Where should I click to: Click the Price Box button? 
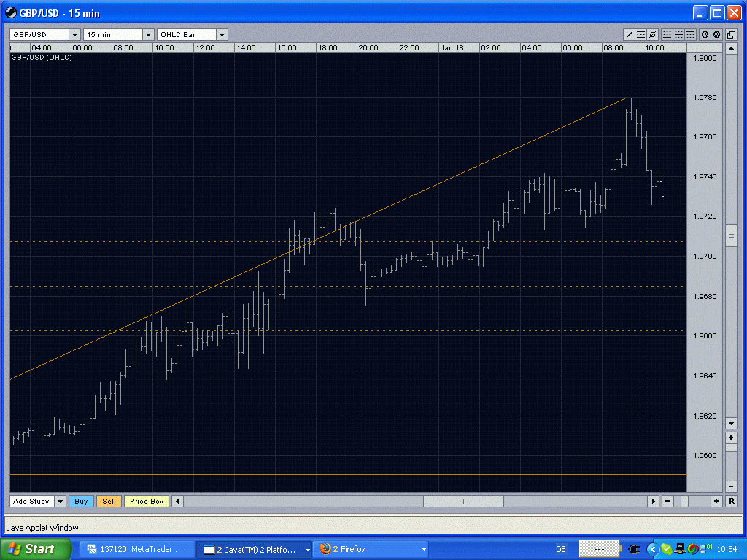(x=147, y=501)
